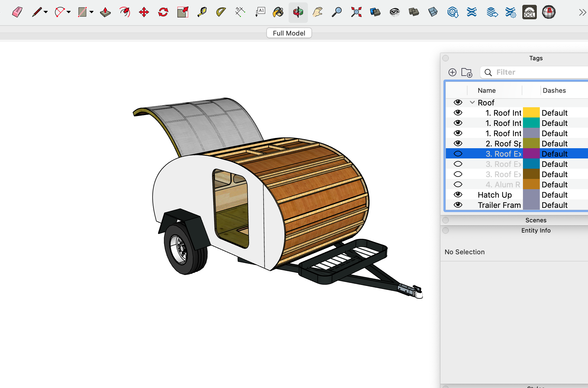The width and height of the screenshot is (588, 388).
Task: Open the Dashes dropdown for Hatch Up
Action: coord(555,195)
